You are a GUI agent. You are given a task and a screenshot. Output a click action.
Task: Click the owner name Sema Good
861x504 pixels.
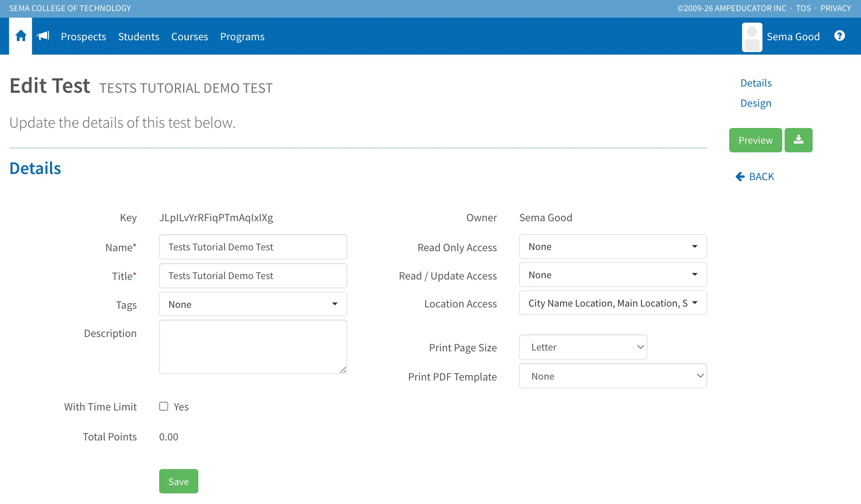pos(545,218)
